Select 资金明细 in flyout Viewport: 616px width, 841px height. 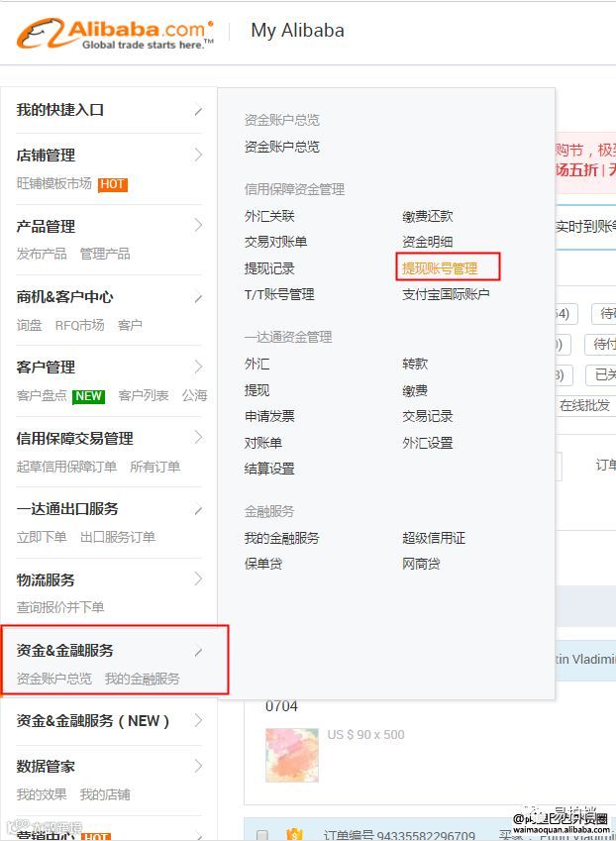coord(427,242)
